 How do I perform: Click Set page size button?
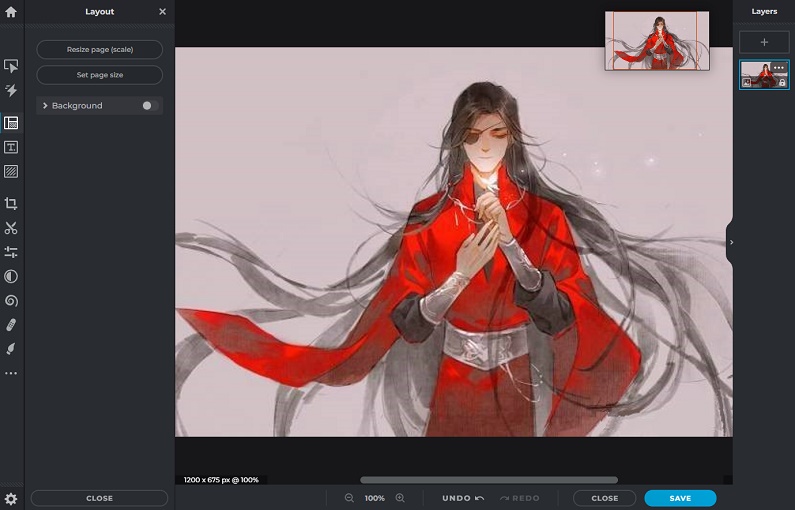click(x=99, y=75)
